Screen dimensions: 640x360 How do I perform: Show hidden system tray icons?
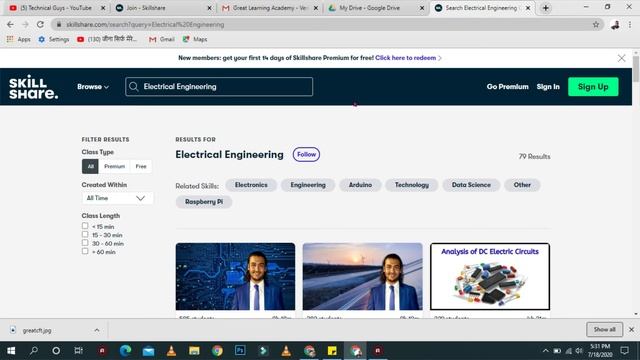545,351
